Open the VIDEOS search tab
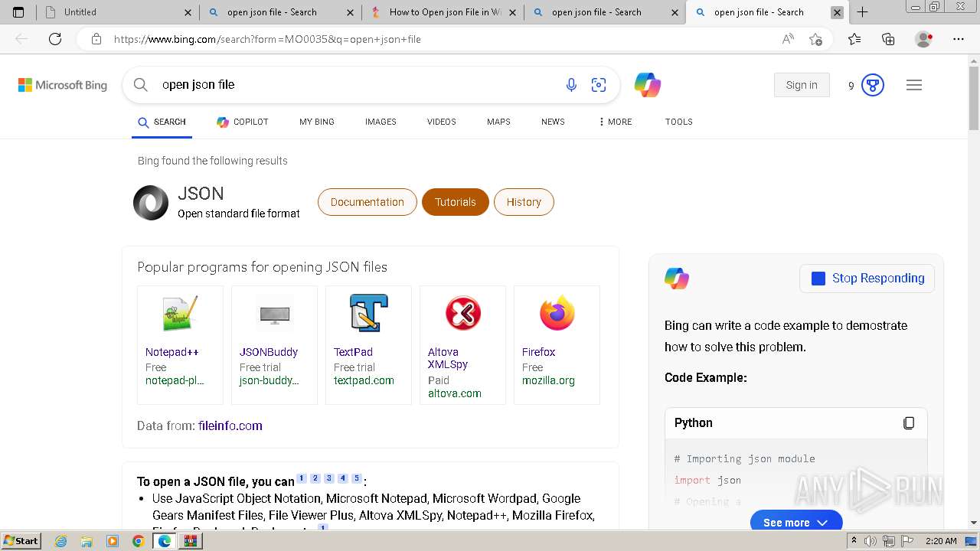980x551 pixels. point(442,122)
